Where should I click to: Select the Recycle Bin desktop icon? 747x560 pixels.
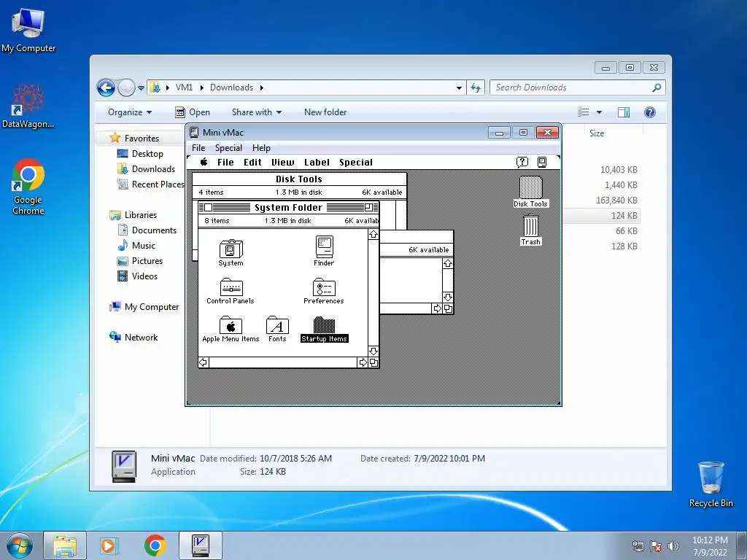coord(711,484)
